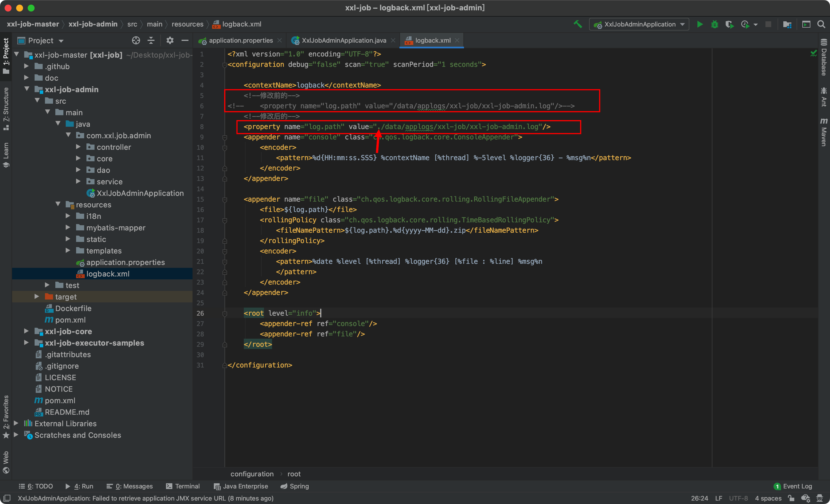Select XxlJobAdminApplication class in the tree

[140, 193]
